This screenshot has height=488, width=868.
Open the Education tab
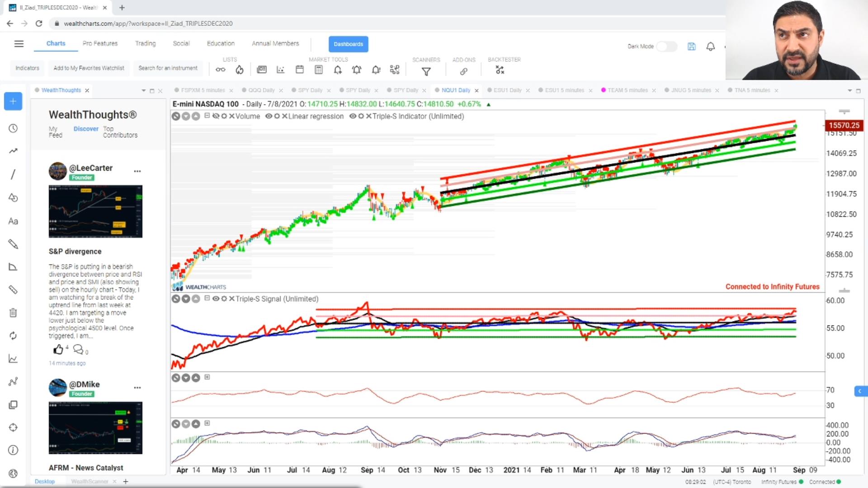point(221,43)
